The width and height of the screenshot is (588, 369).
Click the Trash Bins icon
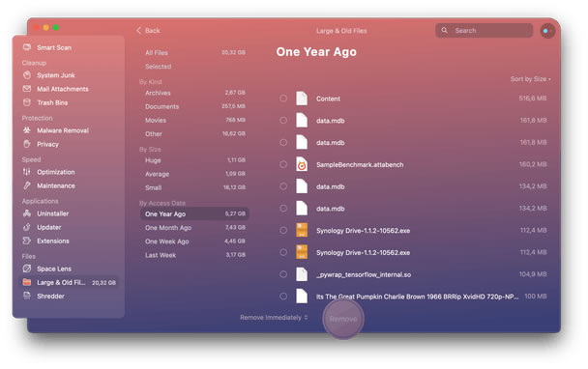[x=27, y=102]
